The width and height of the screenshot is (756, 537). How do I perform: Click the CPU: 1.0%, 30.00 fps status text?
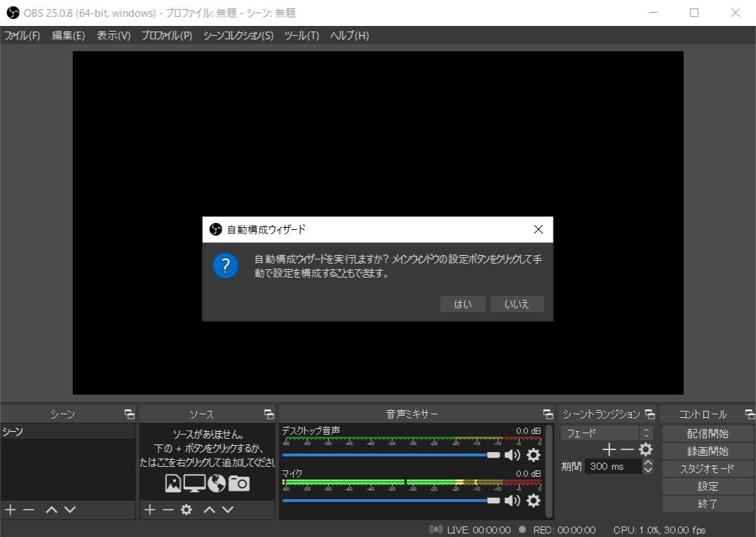tap(659, 530)
